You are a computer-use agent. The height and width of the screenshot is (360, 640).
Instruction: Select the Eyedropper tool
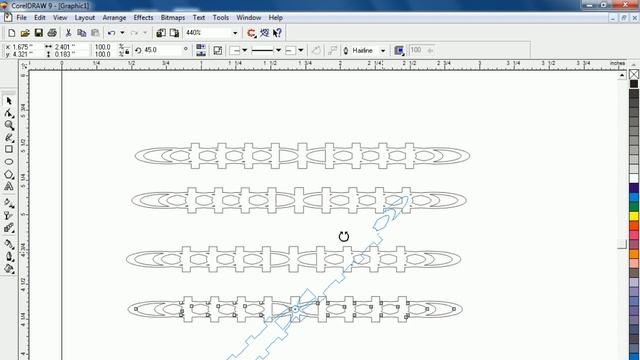[x=9, y=244]
